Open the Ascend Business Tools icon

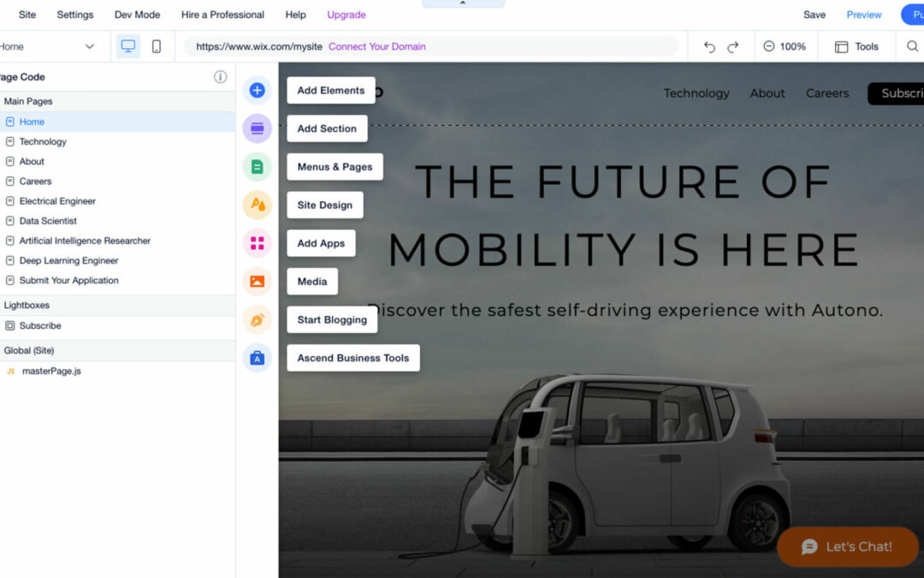point(257,358)
